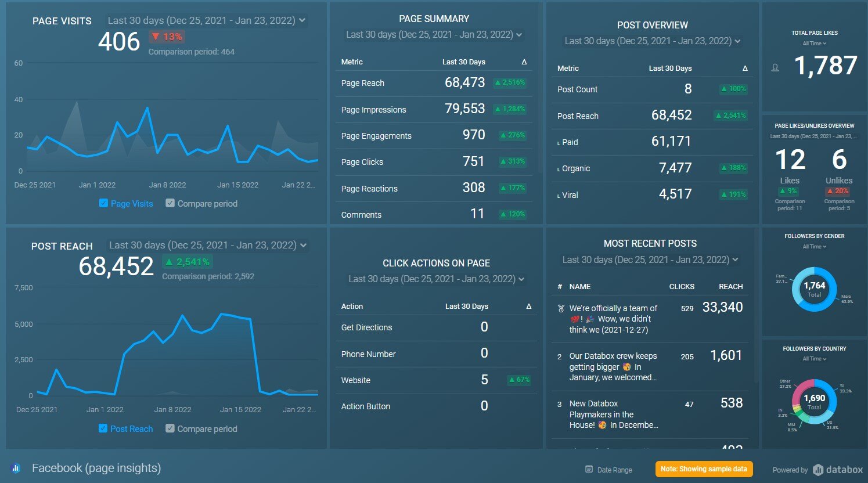Click CLICKS column header in Most Recent Posts
This screenshot has width=868, height=483.
coord(682,287)
